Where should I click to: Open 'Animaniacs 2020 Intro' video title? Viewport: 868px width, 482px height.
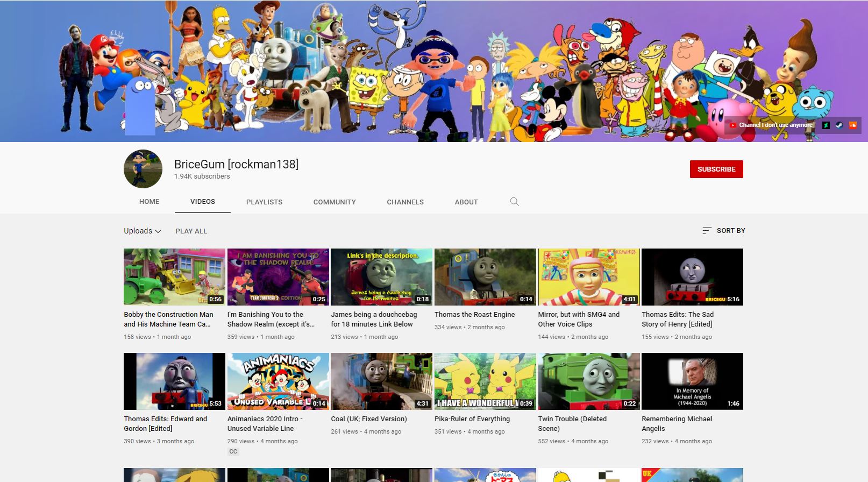(265, 424)
